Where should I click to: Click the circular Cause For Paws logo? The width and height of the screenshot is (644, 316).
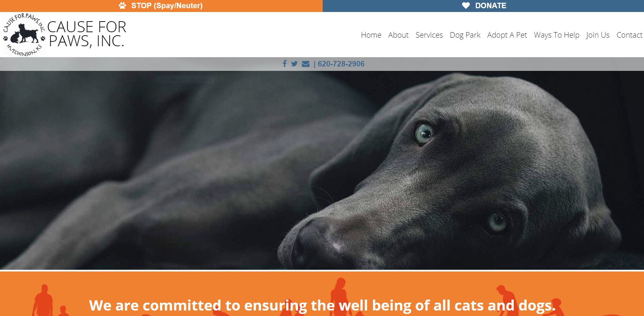coord(24,35)
